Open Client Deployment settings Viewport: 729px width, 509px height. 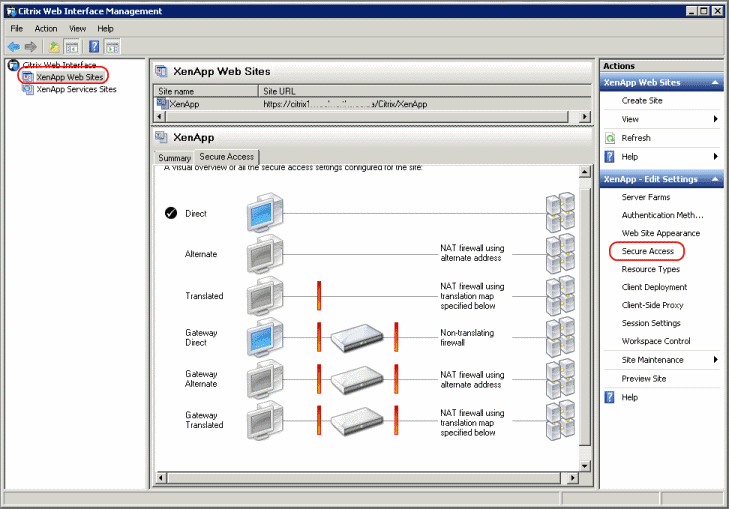tap(654, 287)
